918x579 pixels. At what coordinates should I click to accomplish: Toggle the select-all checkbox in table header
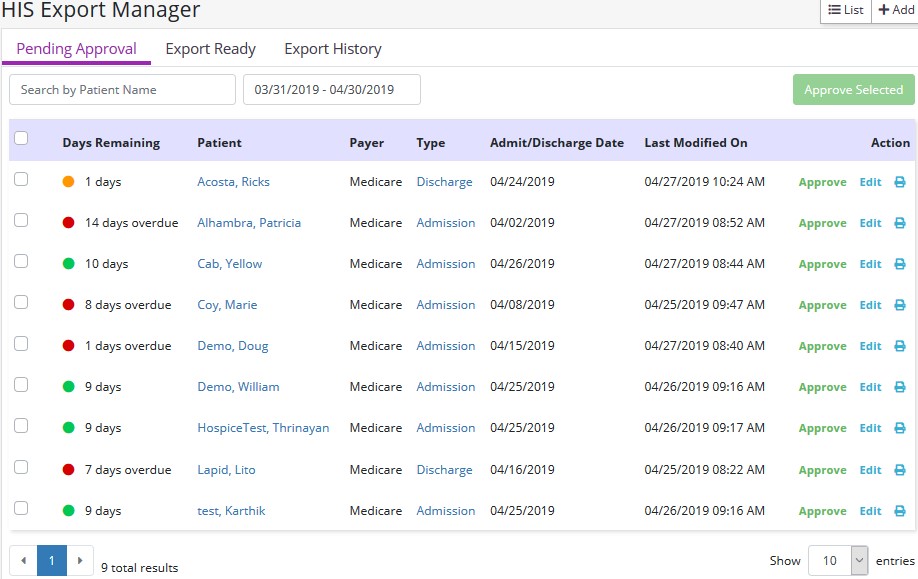click(x=21, y=139)
